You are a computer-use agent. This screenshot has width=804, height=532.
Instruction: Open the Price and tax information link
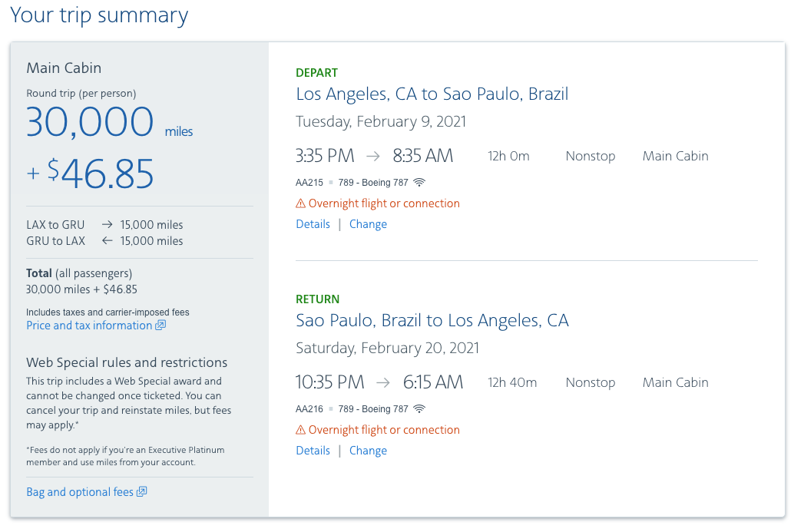pyautogui.click(x=89, y=325)
